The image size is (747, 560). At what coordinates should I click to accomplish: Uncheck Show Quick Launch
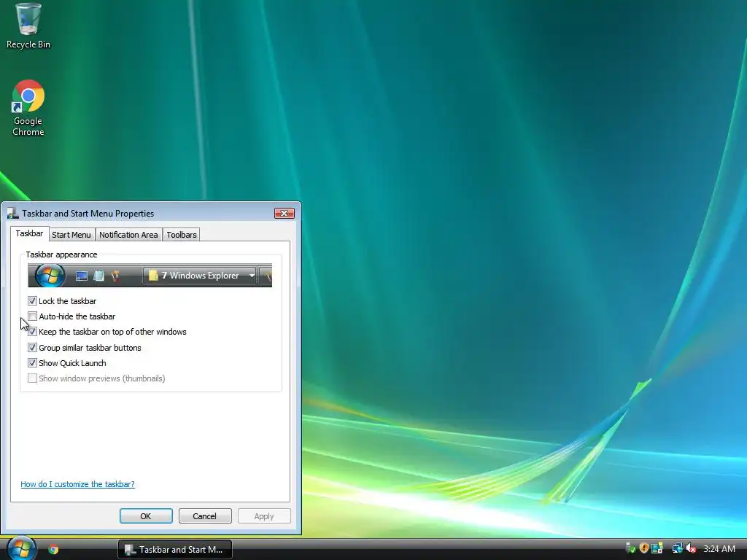pos(32,363)
